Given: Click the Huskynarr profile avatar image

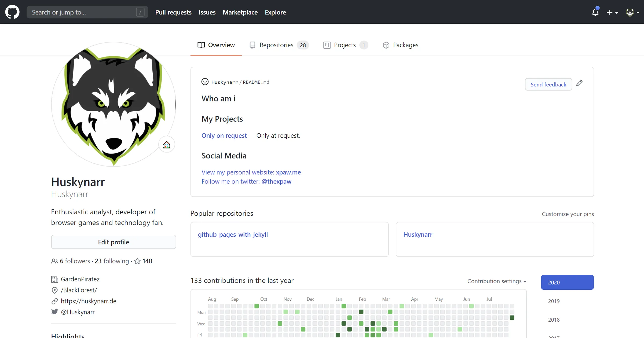Looking at the screenshot, I should (x=114, y=104).
